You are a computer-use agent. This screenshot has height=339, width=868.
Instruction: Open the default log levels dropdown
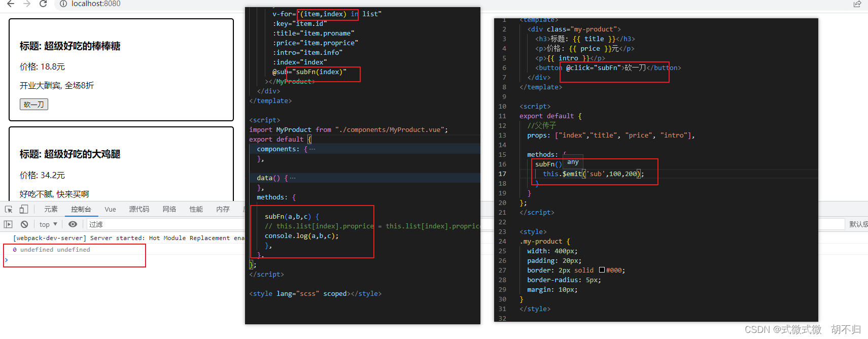(858, 224)
